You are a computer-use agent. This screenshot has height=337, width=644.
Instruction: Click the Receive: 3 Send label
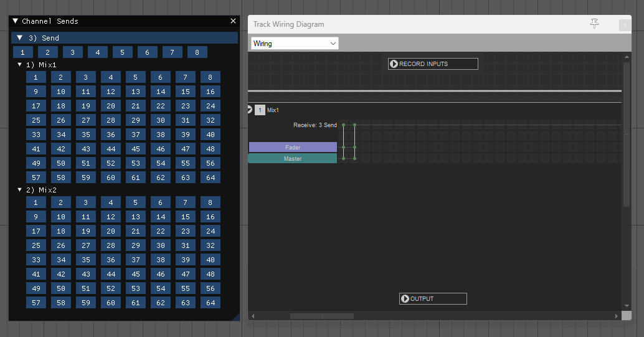point(315,125)
